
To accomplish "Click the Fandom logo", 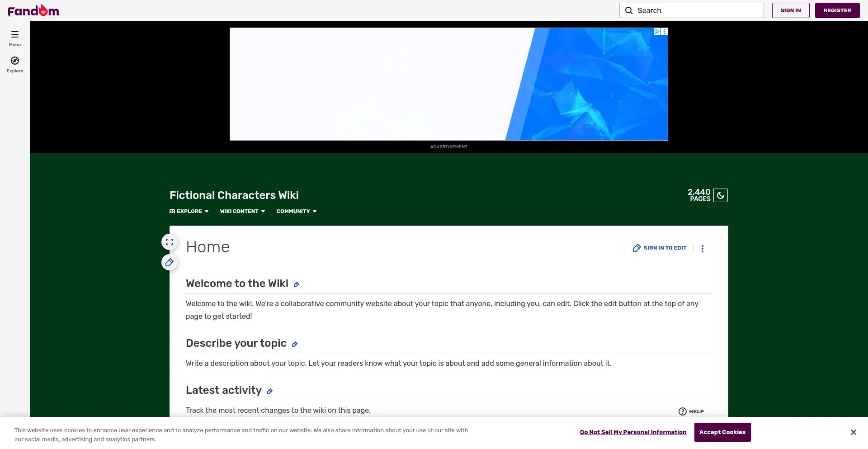I will pos(33,10).
